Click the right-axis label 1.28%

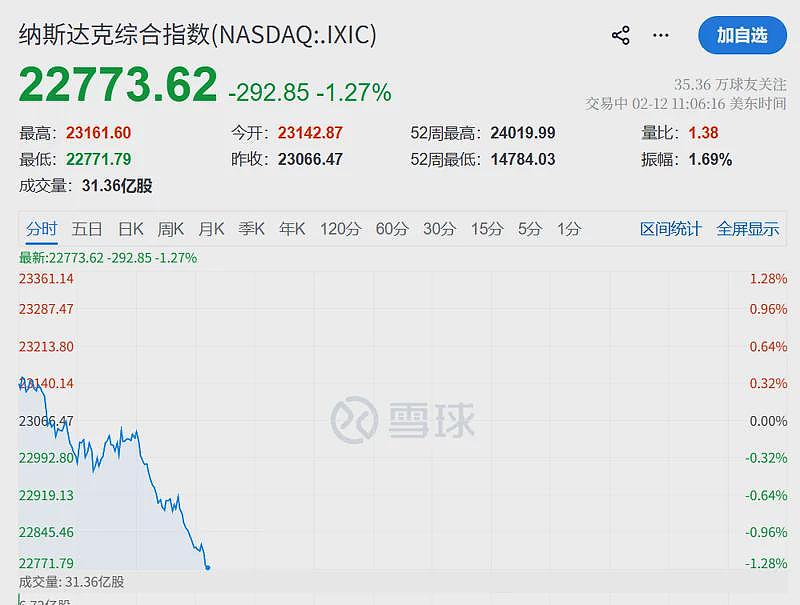coord(768,279)
